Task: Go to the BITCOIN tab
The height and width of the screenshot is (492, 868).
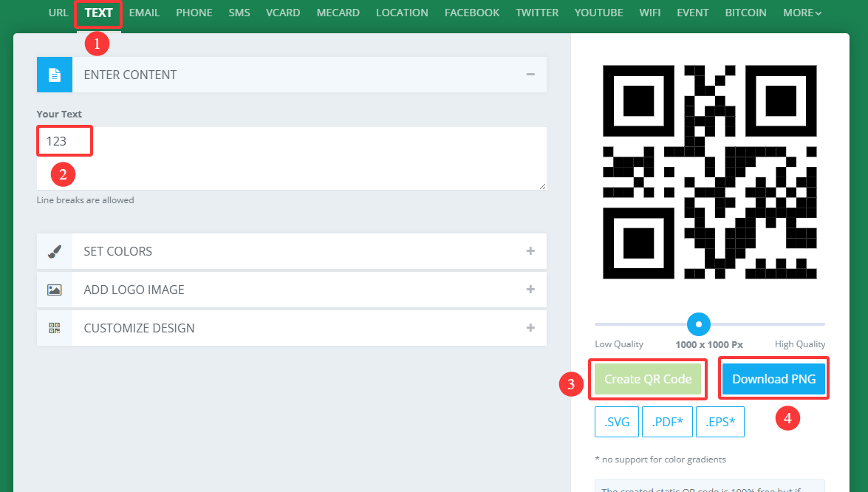Action: click(x=745, y=12)
